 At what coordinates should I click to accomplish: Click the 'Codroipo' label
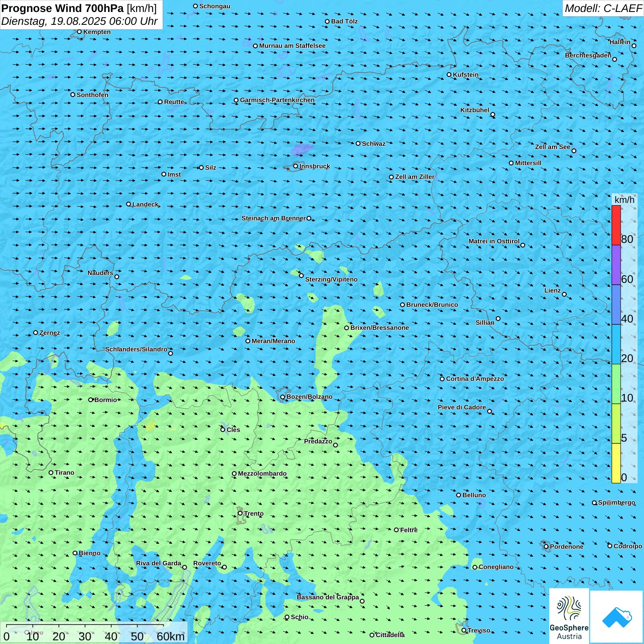(x=628, y=546)
